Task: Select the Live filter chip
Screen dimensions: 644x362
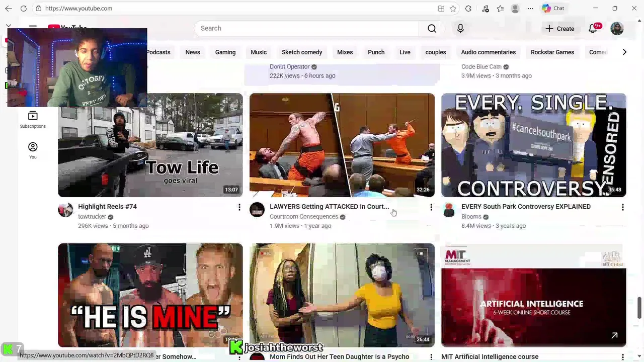Action: click(405, 52)
